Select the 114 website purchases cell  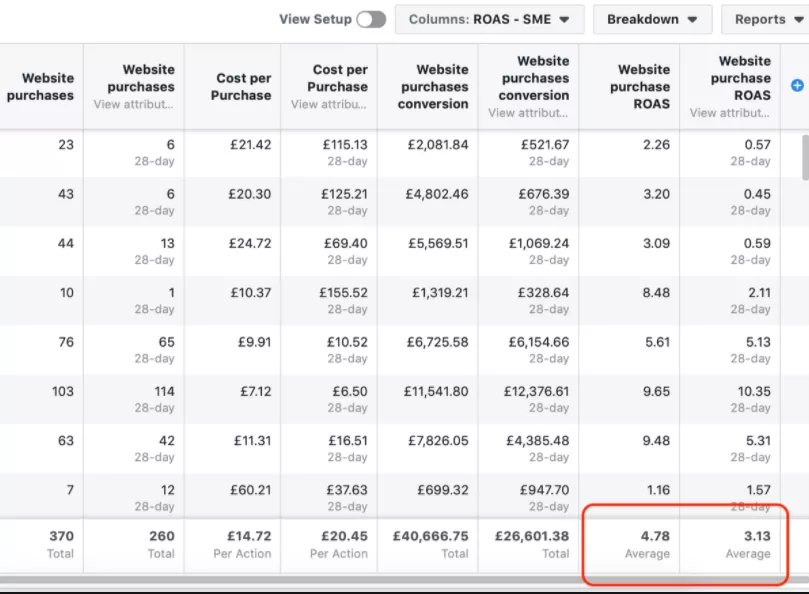pos(160,392)
